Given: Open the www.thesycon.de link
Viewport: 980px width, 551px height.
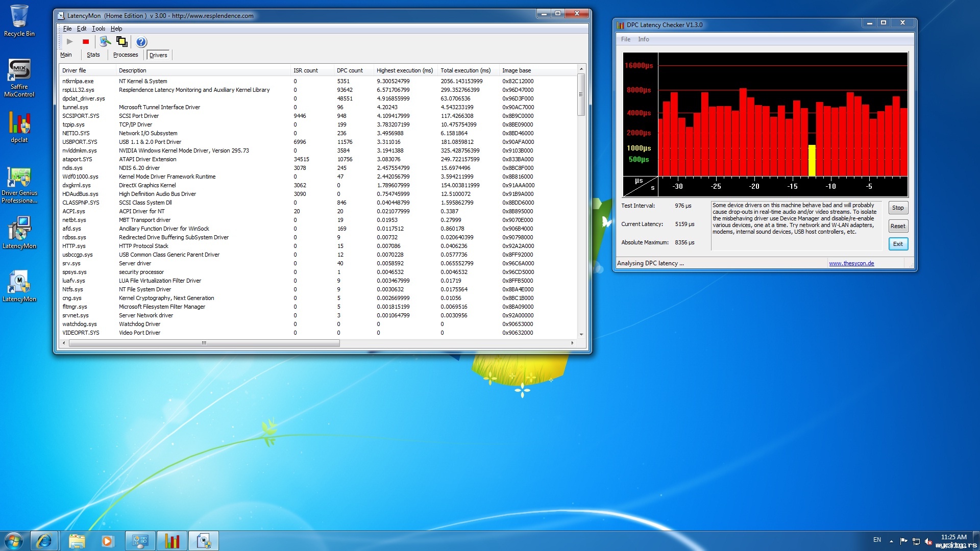Looking at the screenshot, I should point(851,263).
